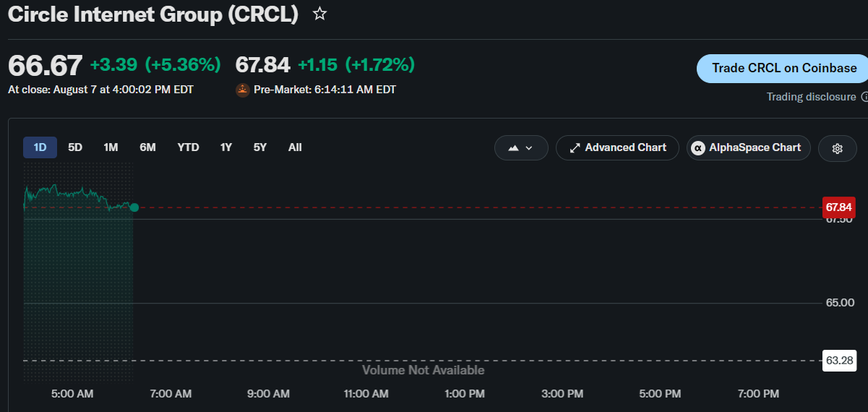Select the YTD time range
This screenshot has width=868, height=412.
pos(189,147)
